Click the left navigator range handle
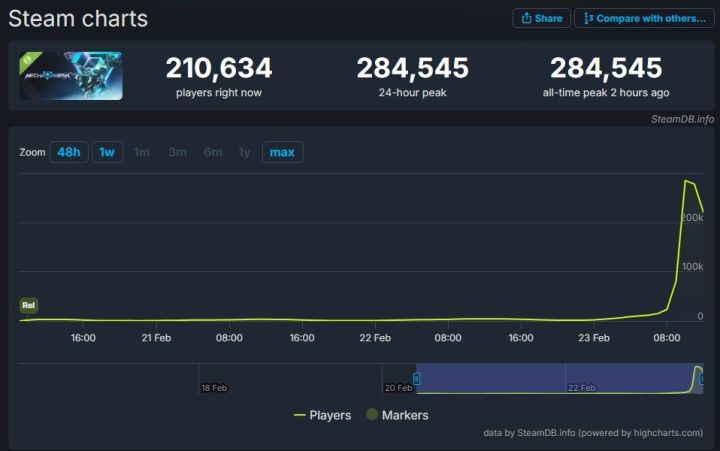720x451 pixels. (416, 378)
